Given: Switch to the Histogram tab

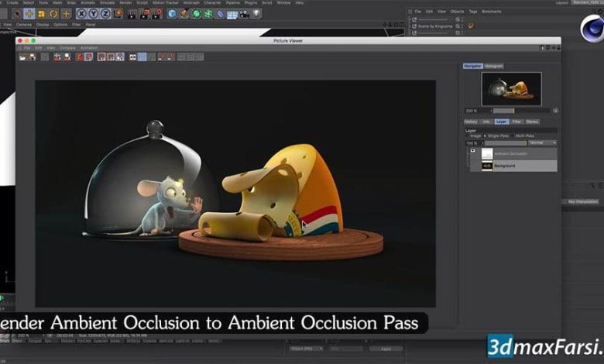Looking at the screenshot, I should pos(494,66).
